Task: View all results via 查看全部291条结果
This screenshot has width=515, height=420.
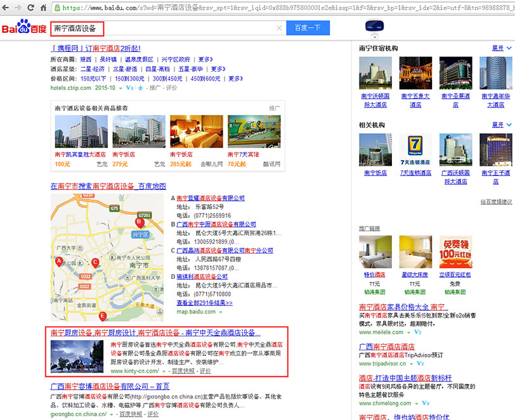Action: 204,303
